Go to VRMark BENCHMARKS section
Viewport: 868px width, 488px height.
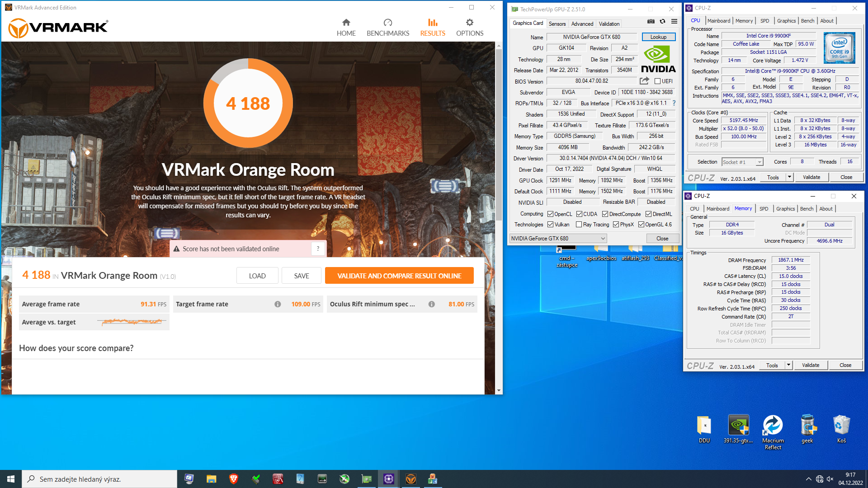pyautogui.click(x=388, y=28)
